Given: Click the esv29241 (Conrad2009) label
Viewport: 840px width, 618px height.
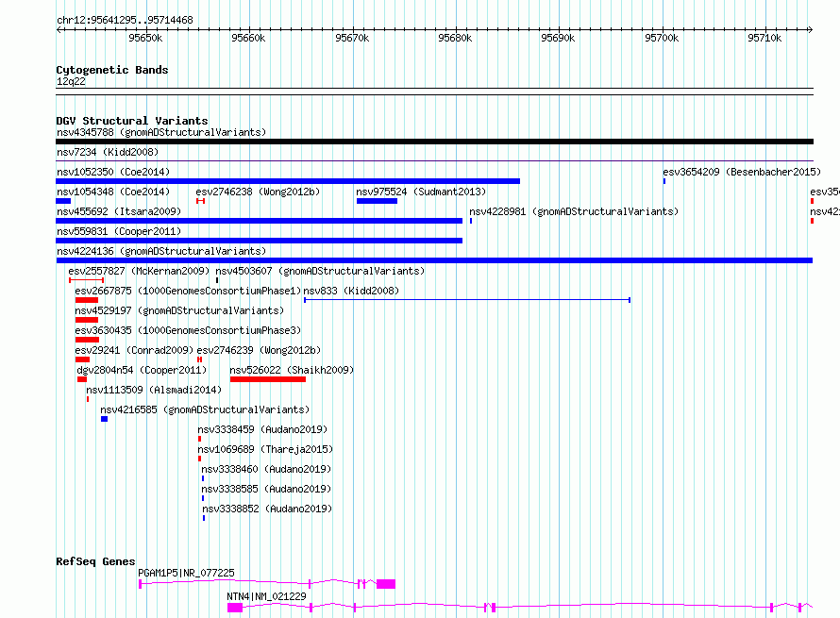Looking at the screenshot, I should click(134, 350).
